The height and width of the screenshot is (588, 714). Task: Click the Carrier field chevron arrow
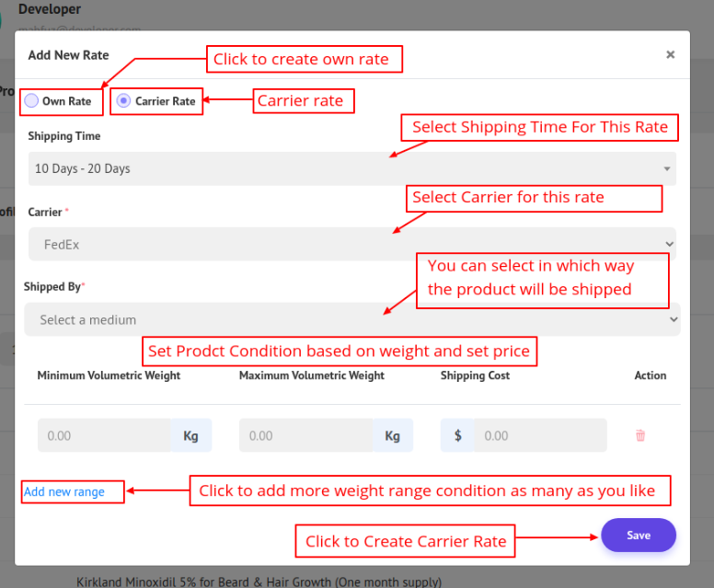click(x=669, y=245)
